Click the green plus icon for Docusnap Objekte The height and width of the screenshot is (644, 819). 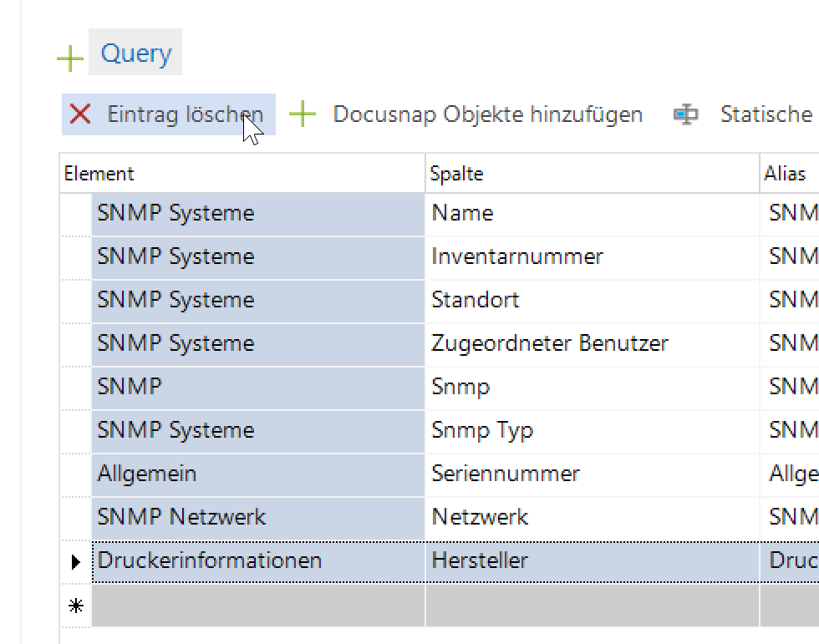(303, 114)
